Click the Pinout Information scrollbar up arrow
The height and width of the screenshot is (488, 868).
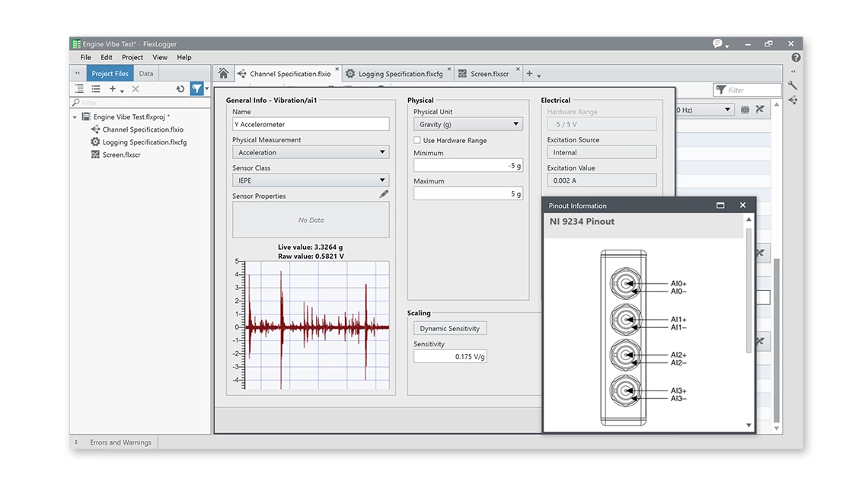(749, 220)
